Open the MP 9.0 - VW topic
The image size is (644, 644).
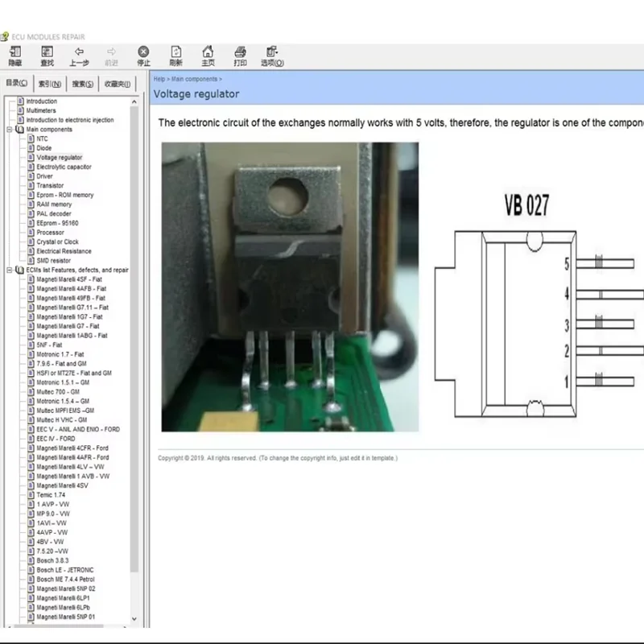pos(53,514)
